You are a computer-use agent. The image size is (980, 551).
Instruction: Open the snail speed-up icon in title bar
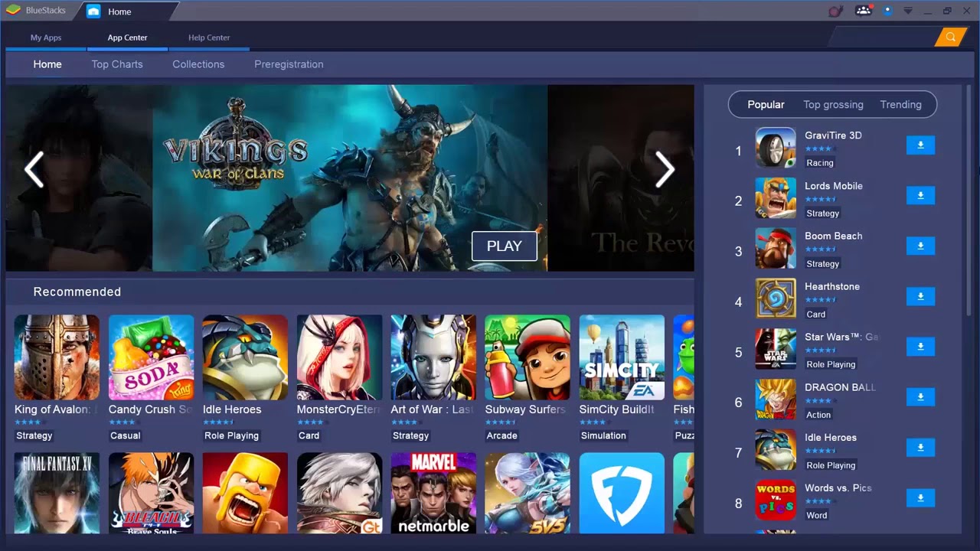click(836, 11)
